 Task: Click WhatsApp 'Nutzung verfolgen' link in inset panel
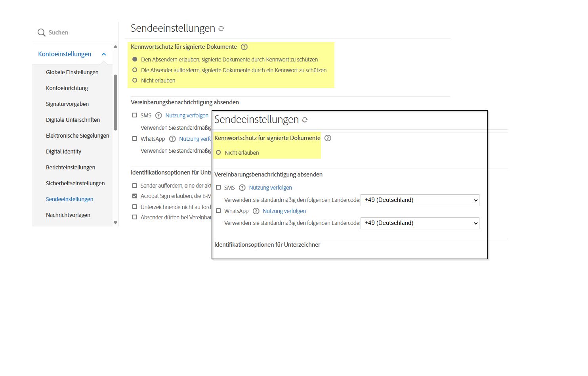pos(284,211)
